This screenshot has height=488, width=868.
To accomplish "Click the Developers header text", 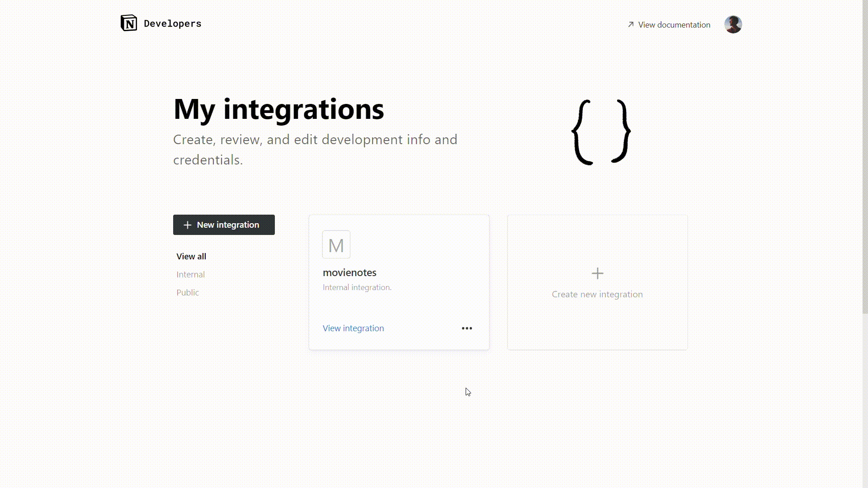I will pyautogui.click(x=173, y=23).
